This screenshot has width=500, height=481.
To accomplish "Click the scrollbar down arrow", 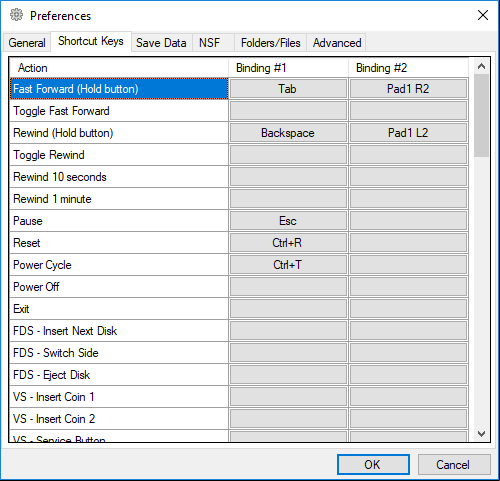I will click(481, 434).
